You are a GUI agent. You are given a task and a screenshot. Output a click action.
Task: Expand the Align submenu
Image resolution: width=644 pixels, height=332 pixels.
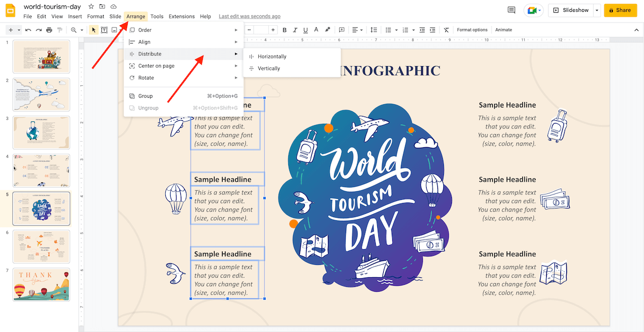184,42
